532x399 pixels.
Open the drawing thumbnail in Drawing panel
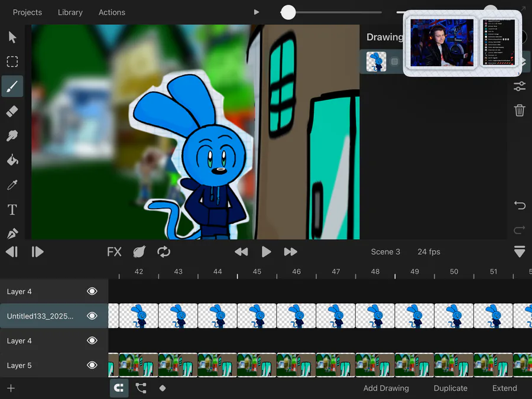(376, 61)
